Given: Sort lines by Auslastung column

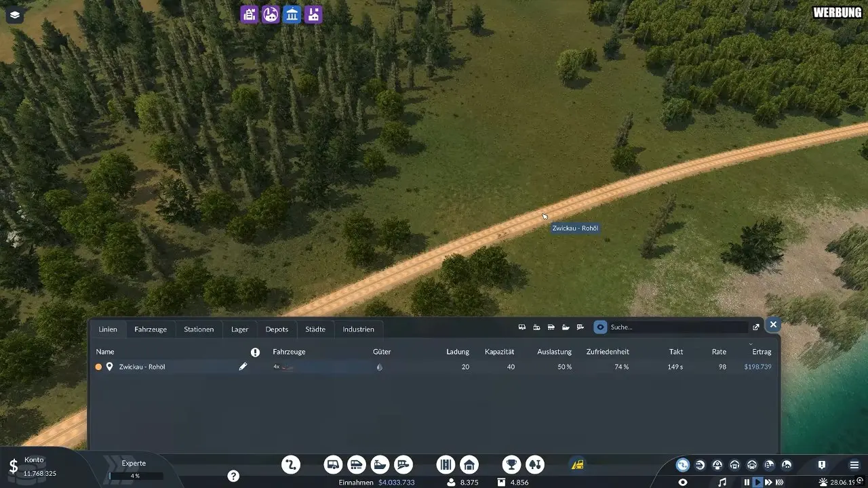Looking at the screenshot, I should pos(555,352).
